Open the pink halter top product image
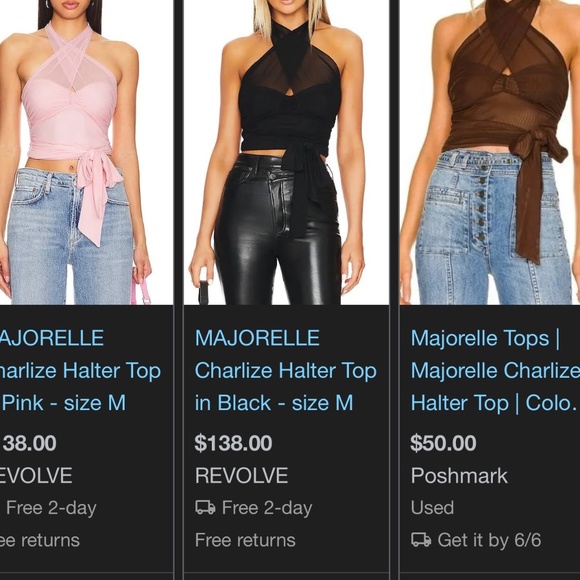Viewport: 580px width, 580px height. 87,152
